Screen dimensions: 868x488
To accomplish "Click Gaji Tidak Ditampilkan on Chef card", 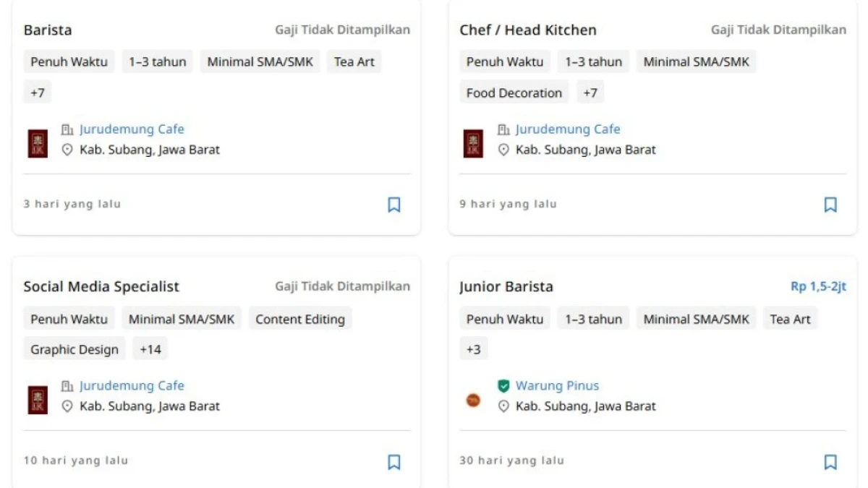I will [x=778, y=30].
